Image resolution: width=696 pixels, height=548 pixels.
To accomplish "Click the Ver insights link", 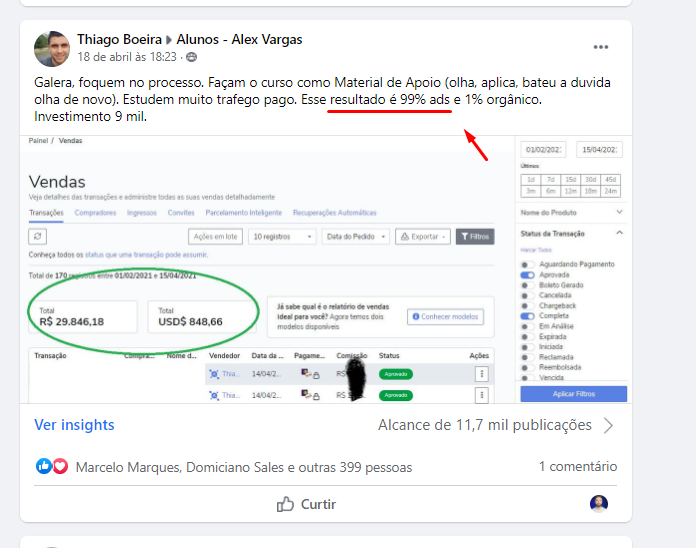I will [74, 425].
